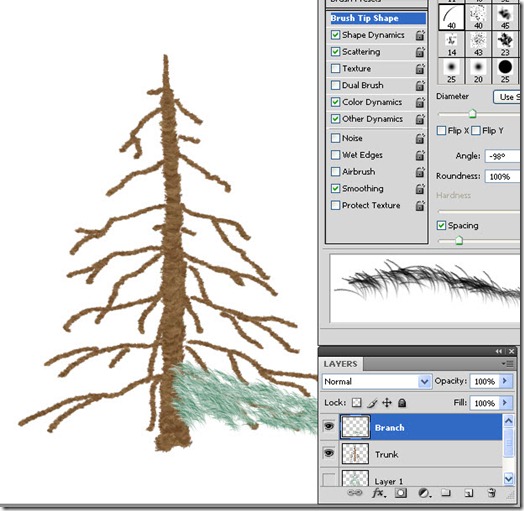Screen dimensions: 524x511
Task: Click the Roundness value field
Action: point(503,176)
